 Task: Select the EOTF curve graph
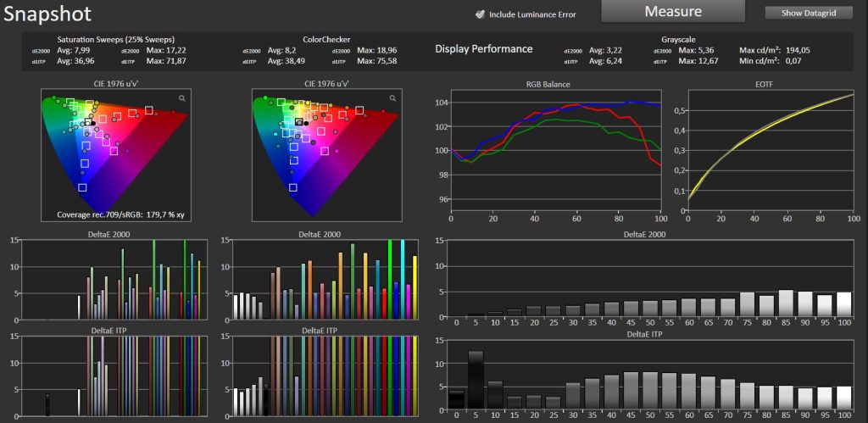point(765,154)
